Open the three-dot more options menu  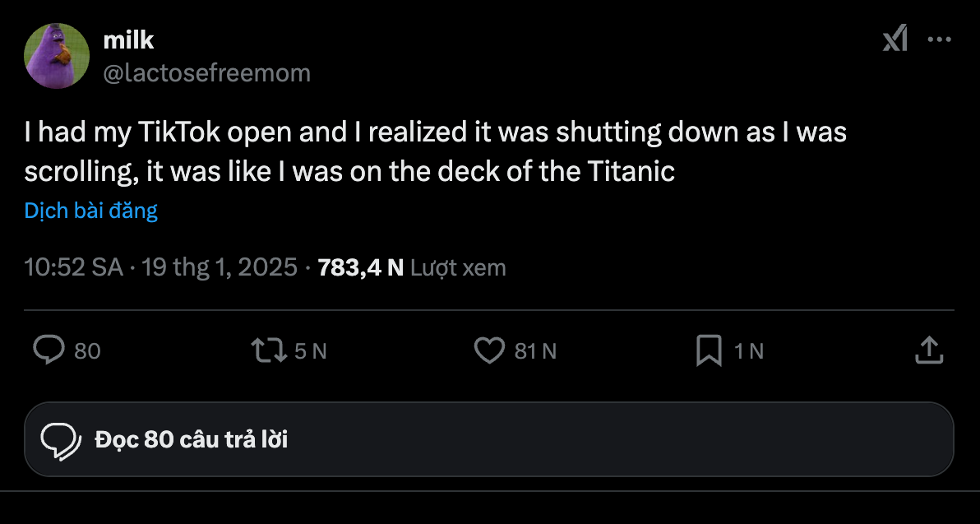click(940, 39)
